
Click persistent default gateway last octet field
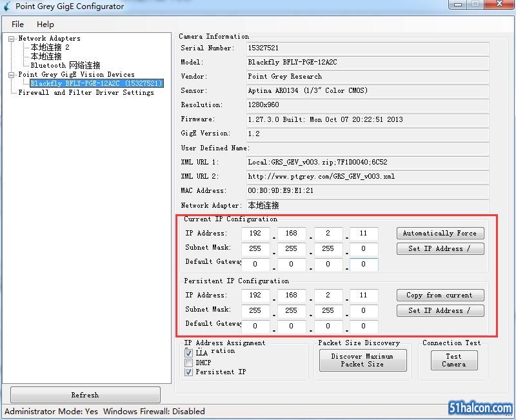click(364, 326)
